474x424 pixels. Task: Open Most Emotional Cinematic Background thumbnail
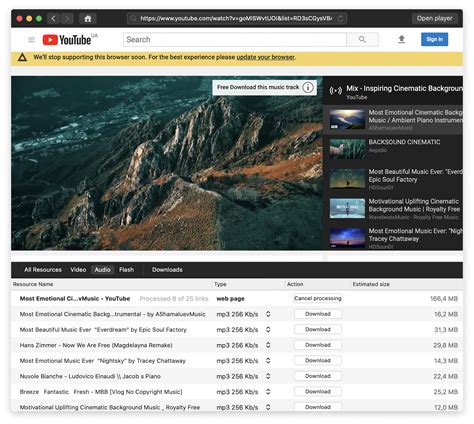[x=347, y=119]
